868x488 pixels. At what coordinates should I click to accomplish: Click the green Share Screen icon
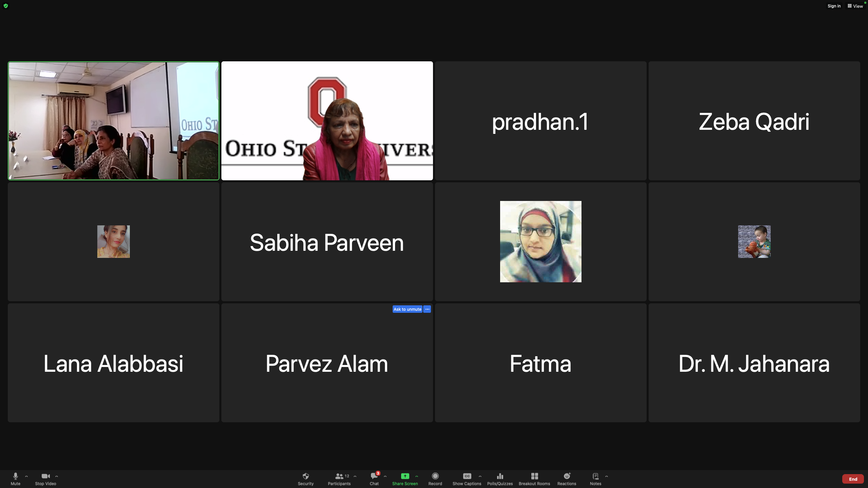(405, 476)
